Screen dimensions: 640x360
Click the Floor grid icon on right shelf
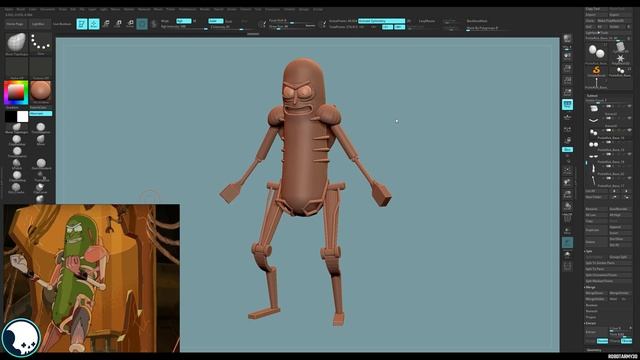(x=567, y=117)
